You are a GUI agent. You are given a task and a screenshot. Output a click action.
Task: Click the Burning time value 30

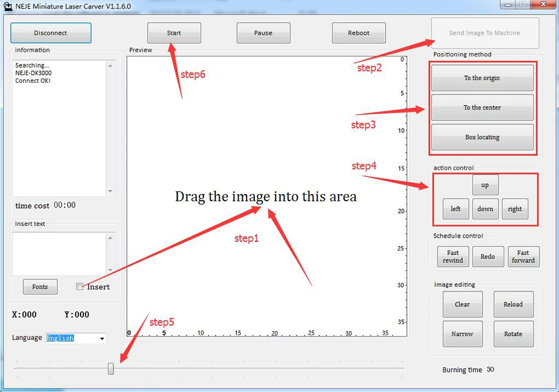(491, 370)
